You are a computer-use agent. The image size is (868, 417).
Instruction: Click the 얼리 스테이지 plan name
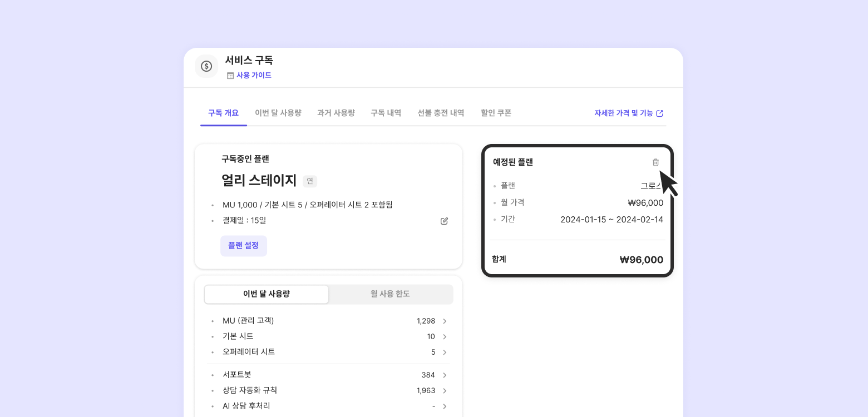point(259,180)
